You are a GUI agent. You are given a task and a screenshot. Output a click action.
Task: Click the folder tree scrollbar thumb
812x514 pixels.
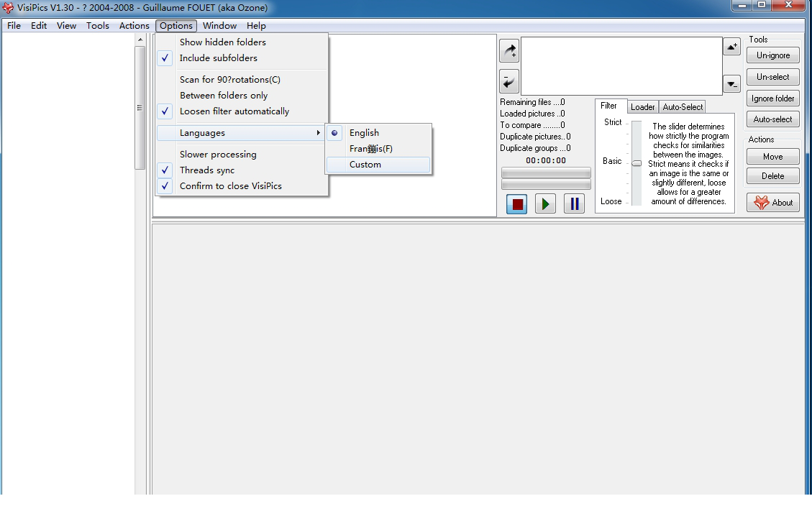(140, 108)
